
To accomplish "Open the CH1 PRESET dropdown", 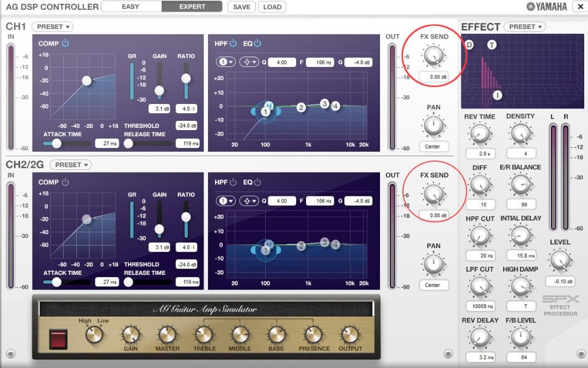I will point(52,27).
